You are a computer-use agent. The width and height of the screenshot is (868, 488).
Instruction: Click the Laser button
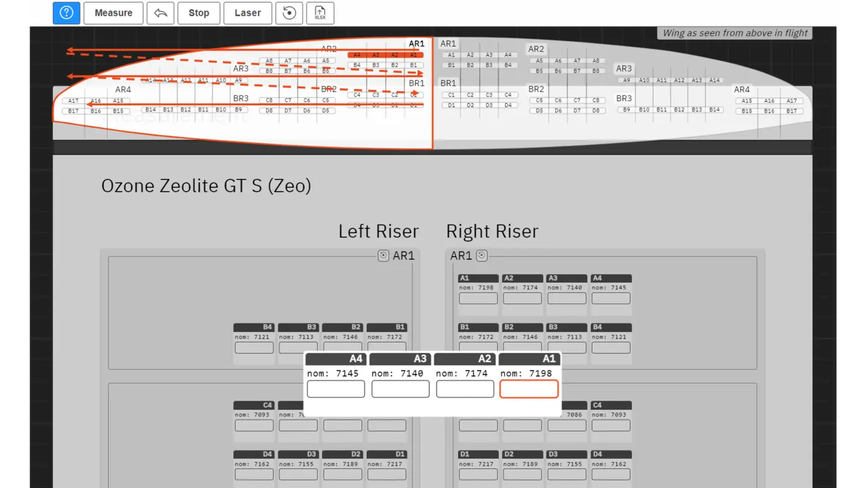(247, 13)
